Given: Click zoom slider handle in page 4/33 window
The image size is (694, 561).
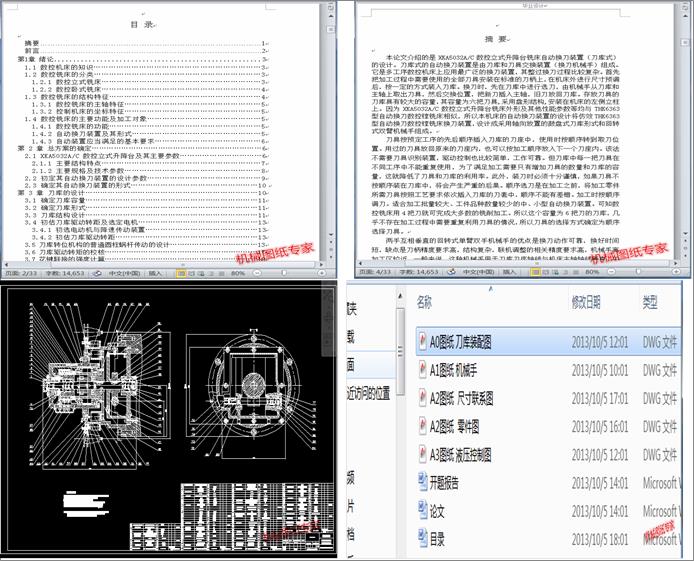Looking at the screenshot, I should pos(638,272).
